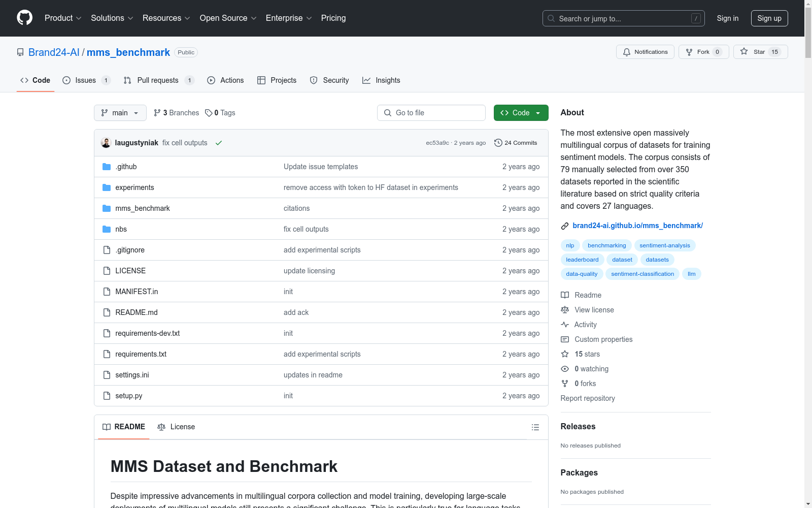Expand the Product menu

coord(63,18)
